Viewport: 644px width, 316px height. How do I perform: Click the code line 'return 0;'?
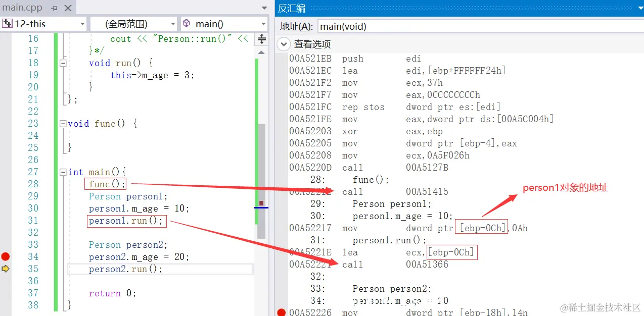pyautogui.click(x=112, y=293)
